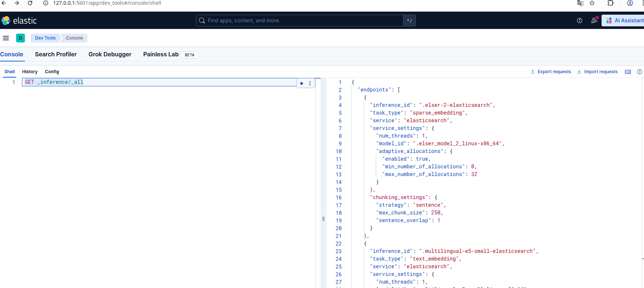Run the request with the play button
The image size is (644, 288).
(x=302, y=83)
